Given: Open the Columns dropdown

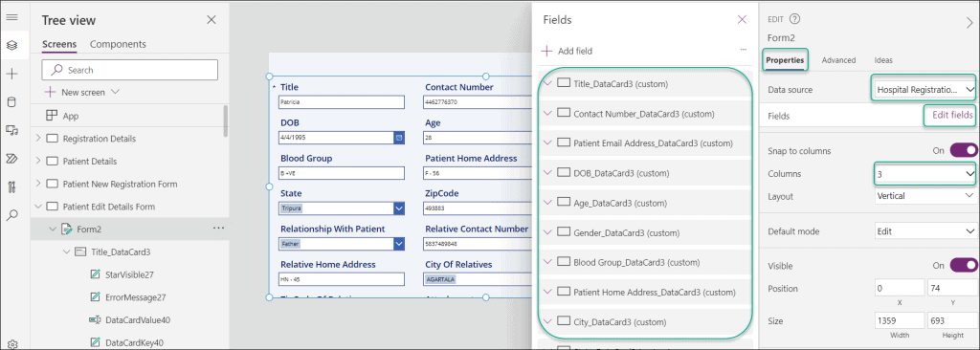Looking at the screenshot, I should tap(924, 173).
